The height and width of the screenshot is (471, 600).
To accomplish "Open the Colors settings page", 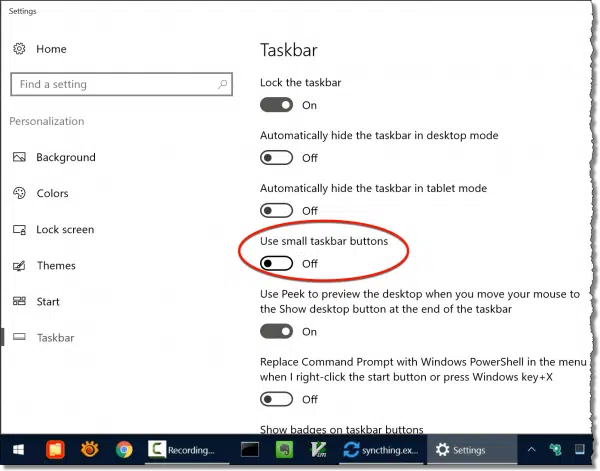I will point(52,193).
